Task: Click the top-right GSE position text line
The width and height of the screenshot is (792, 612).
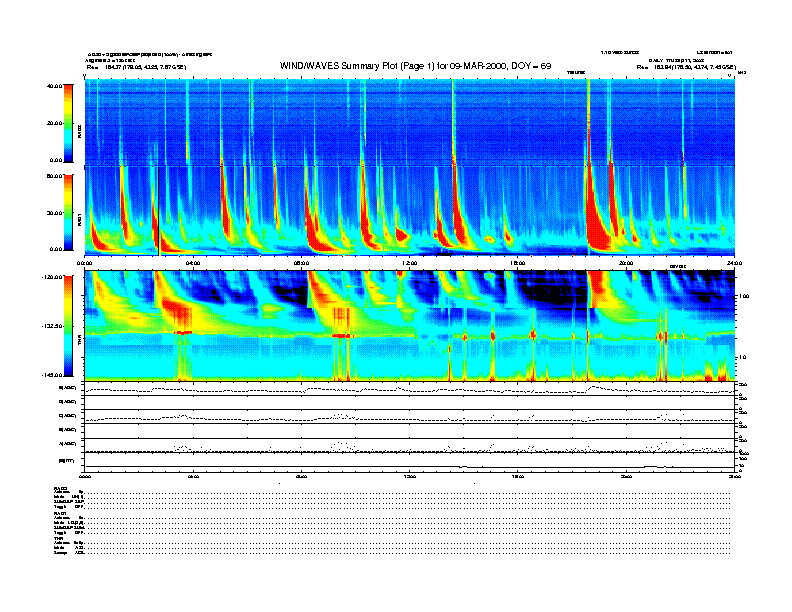Action: pyautogui.click(x=686, y=67)
